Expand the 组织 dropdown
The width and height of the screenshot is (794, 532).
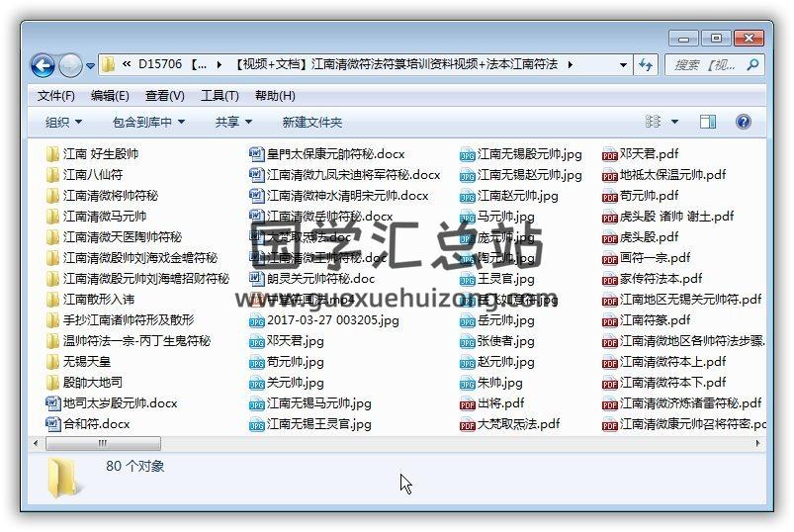[x=63, y=122]
